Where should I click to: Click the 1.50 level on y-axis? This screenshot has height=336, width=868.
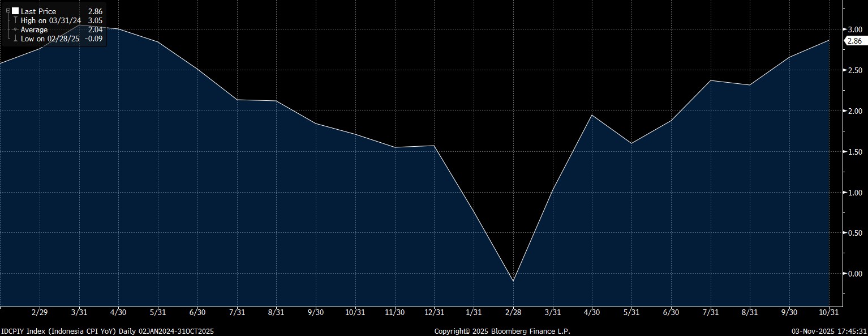click(x=854, y=152)
